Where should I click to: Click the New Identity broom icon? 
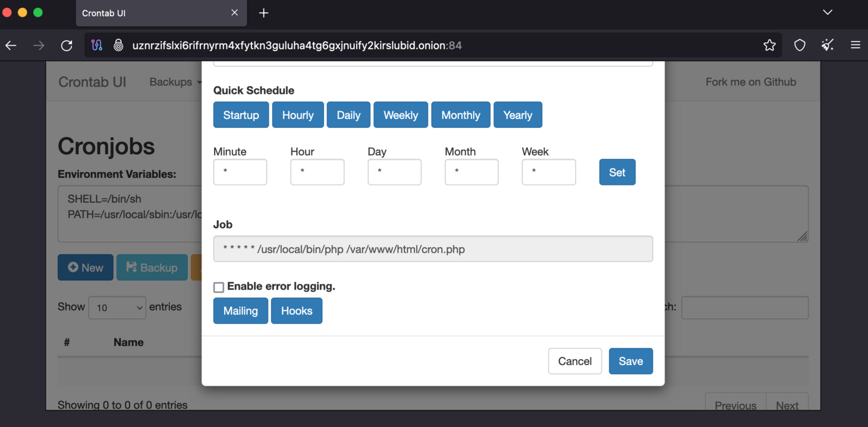828,45
